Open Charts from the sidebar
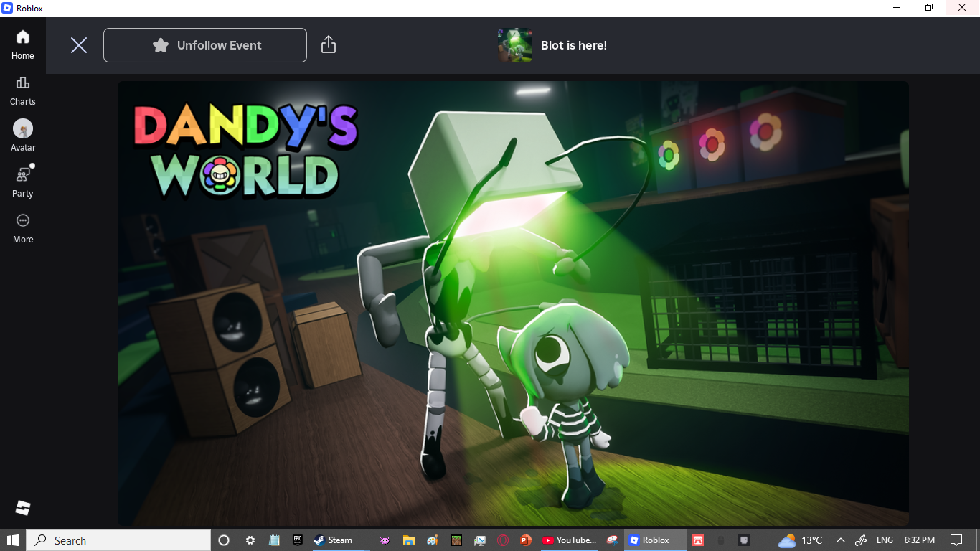The height and width of the screenshot is (551, 980). point(23,91)
